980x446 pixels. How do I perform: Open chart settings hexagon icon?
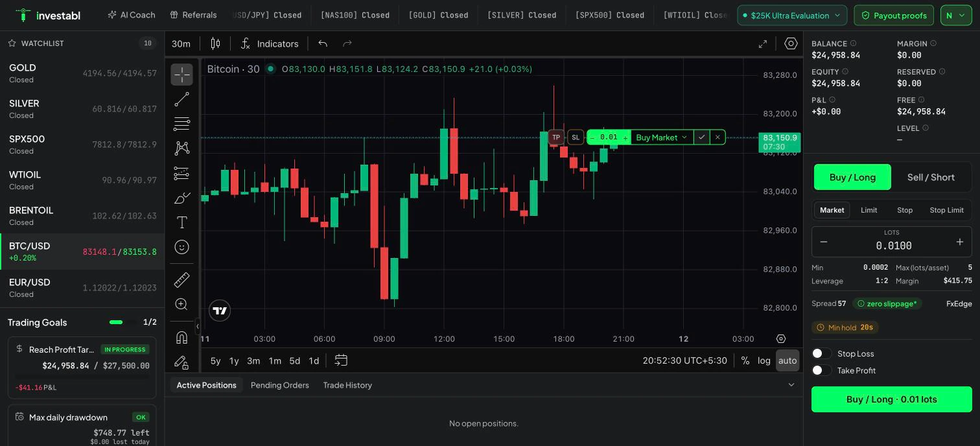tap(791, 43)
